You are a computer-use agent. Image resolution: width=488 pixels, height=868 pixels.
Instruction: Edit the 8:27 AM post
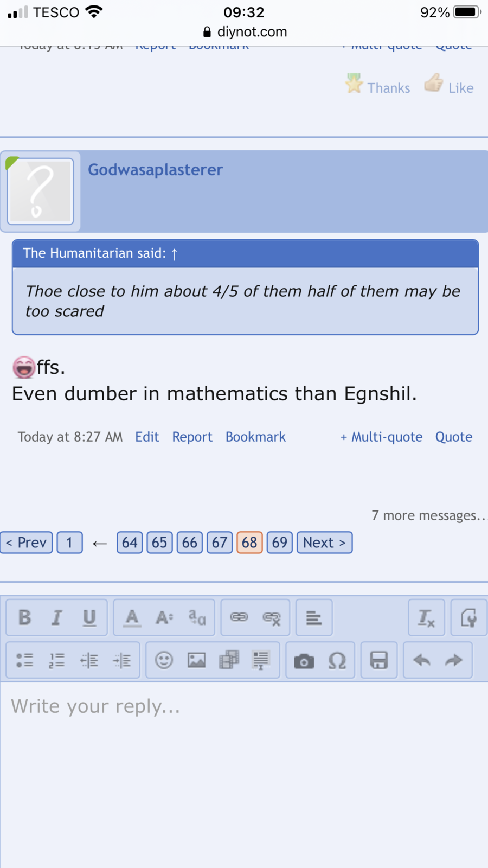click(147, 437)
